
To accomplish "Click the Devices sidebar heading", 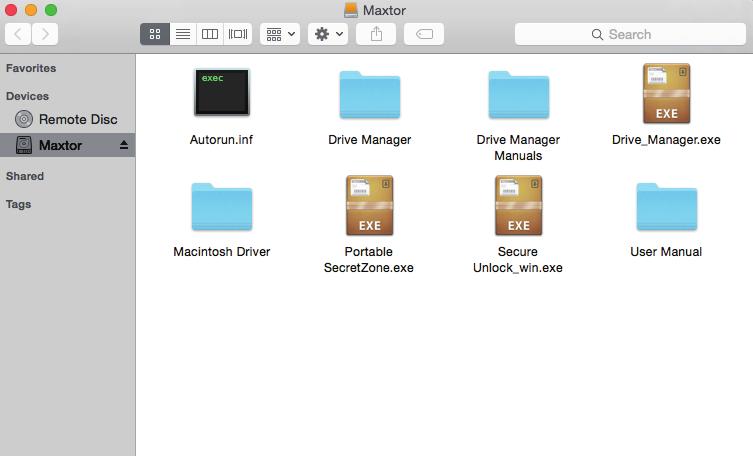I will pos(27,96).
